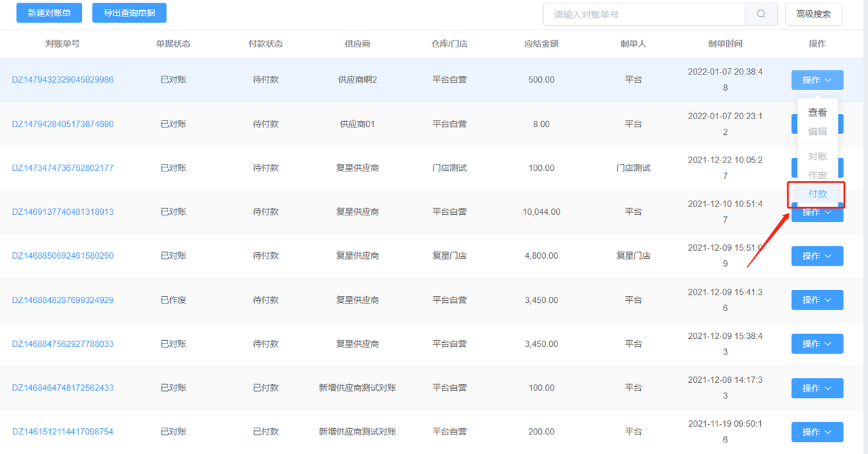The height and width of the screenshot is (454, 868).
Task: Select 付款 in the open 操作 menu
Action: (x=817, y=194)
